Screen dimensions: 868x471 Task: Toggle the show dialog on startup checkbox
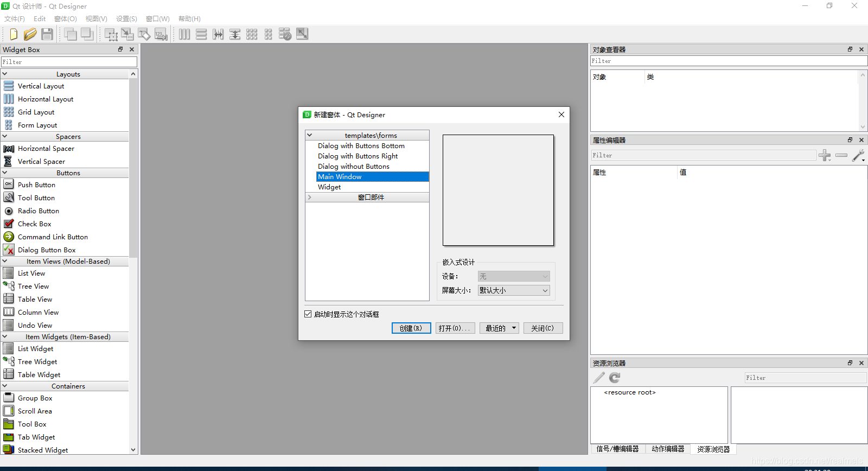[x=308, y=314]
